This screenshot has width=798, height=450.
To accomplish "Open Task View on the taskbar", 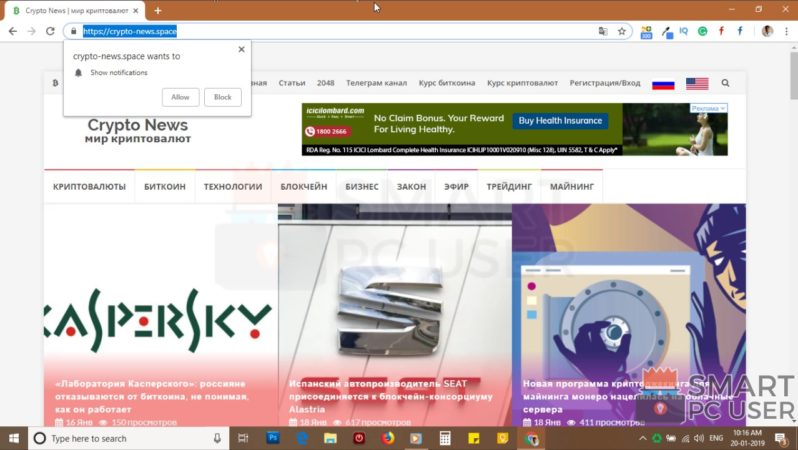I will click(x=243, y=438).
